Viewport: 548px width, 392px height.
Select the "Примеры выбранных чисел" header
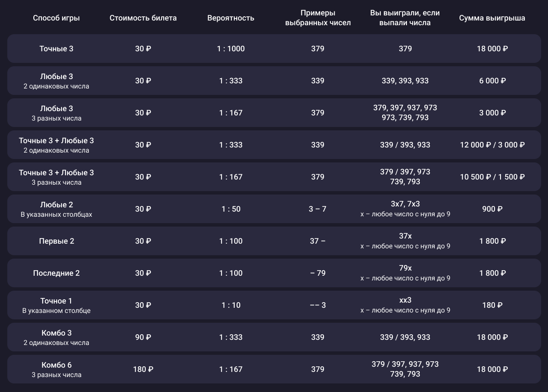[318, 18]
